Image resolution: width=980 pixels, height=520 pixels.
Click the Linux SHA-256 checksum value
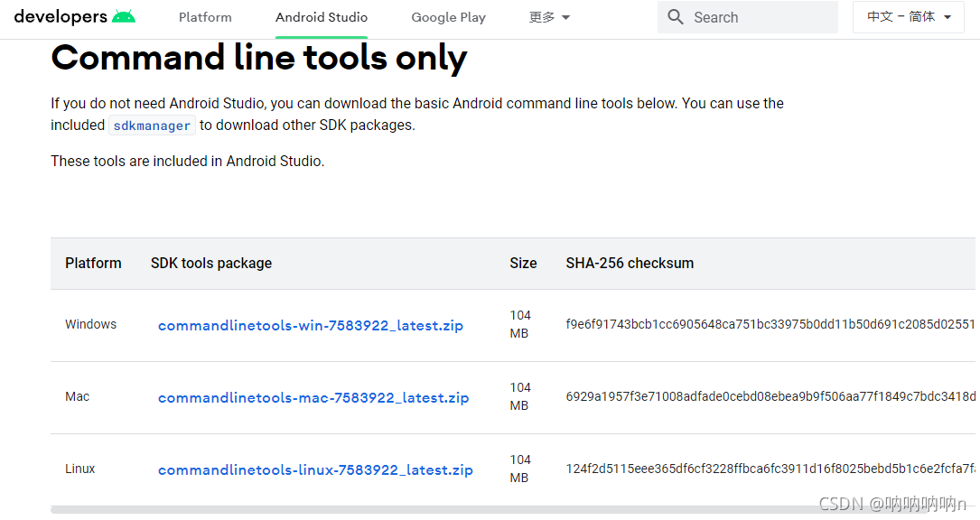click(x=770, y=469)
